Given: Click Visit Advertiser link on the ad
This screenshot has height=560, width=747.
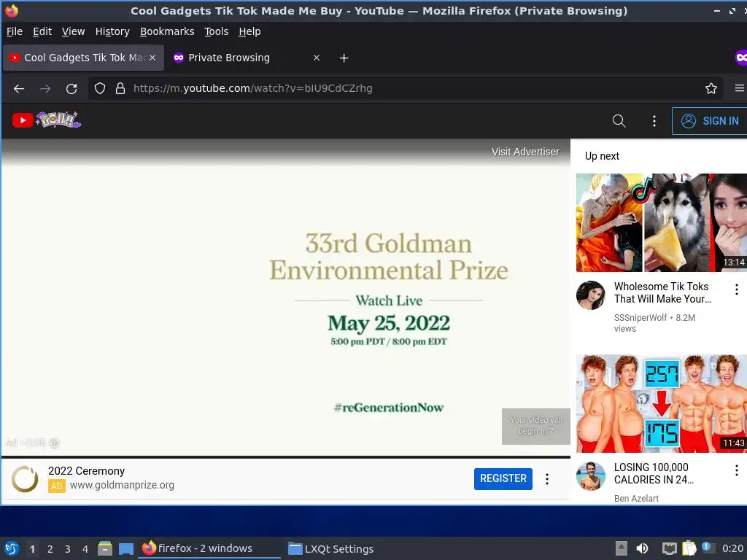Looking at the screenshot, I should click(x=525, y=152).
